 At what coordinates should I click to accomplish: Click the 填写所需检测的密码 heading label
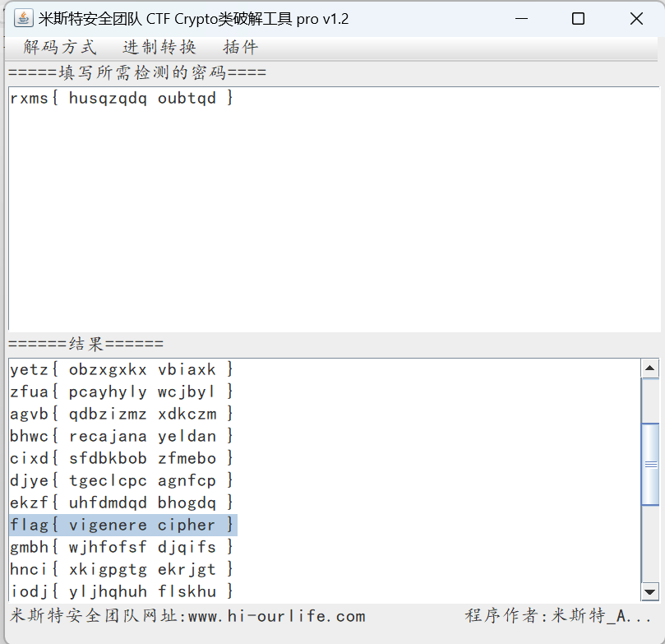pyautogui.click(x=137, y=72)
